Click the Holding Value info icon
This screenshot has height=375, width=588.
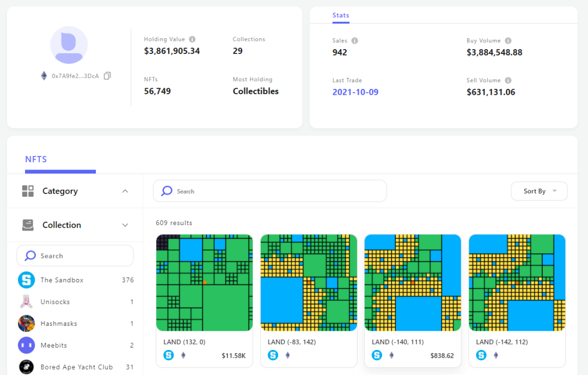pyautogui.click(x=192, y=39)
